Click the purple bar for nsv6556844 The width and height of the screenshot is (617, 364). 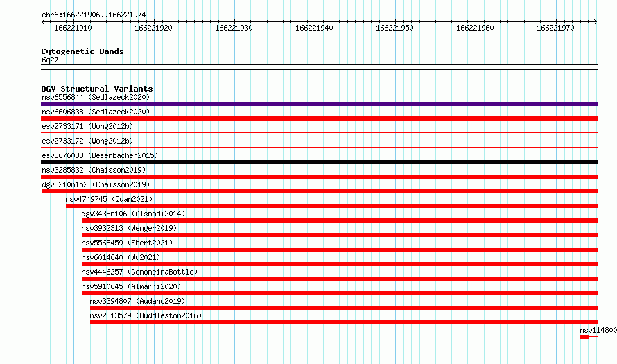point(319,104)
